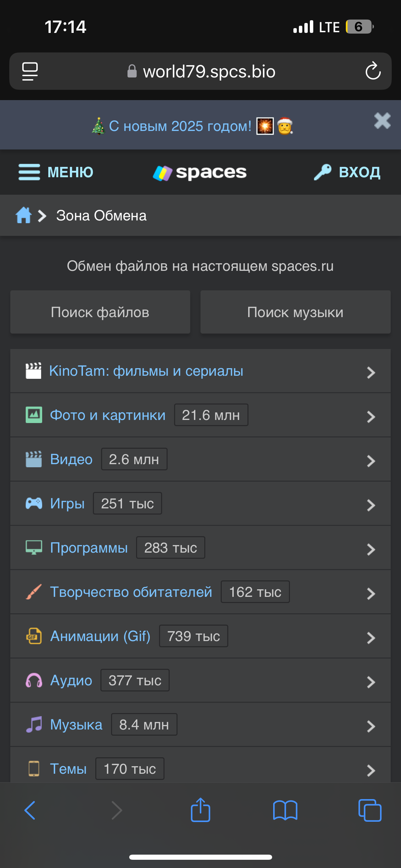The width and height of the screenshot is (401, 868).
Task: Open Safari's share sheet icon
Action: [200, 810]
